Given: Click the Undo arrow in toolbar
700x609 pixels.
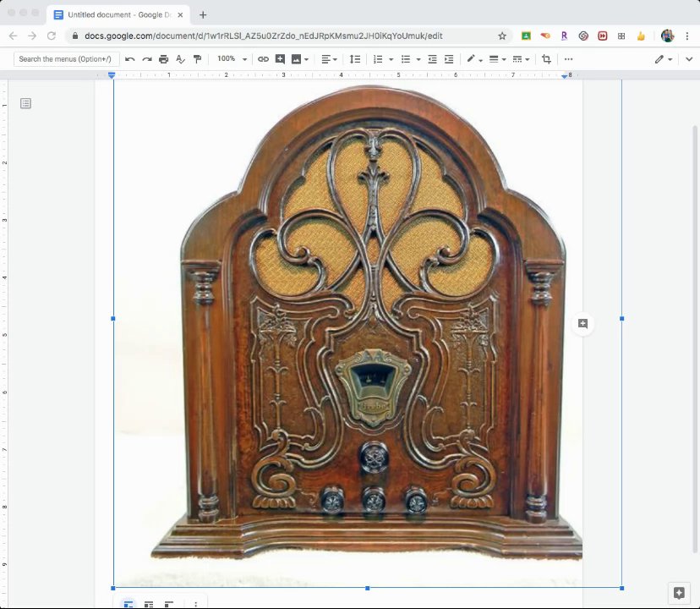Looking at the screenshot, I should (130, 59).
